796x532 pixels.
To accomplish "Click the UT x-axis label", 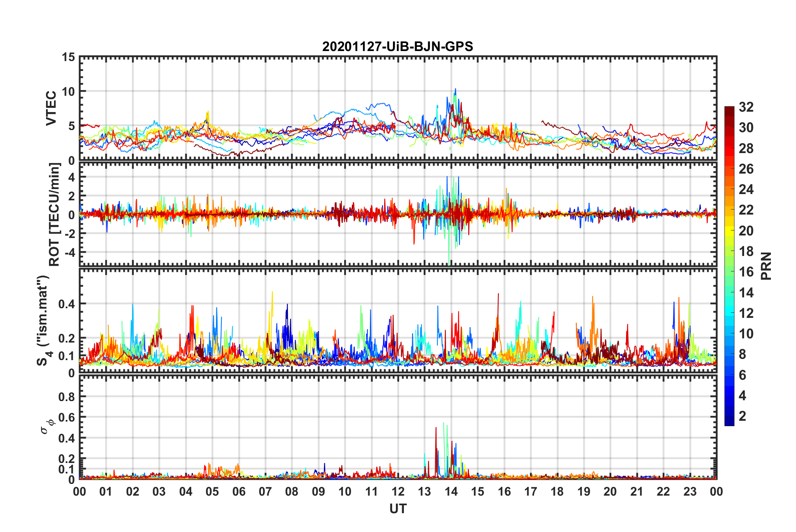I will (x=398, y=509).
